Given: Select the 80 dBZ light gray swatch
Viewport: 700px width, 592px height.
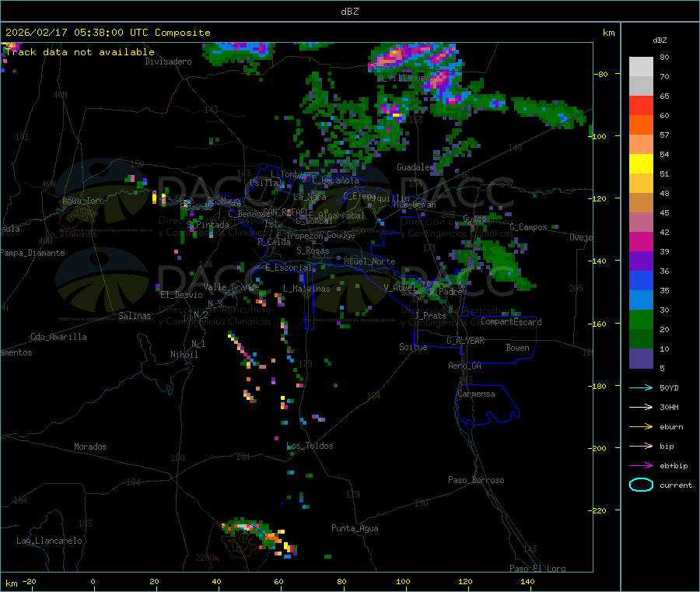Looking at the screenshot, I should click(x=641, y=67).
